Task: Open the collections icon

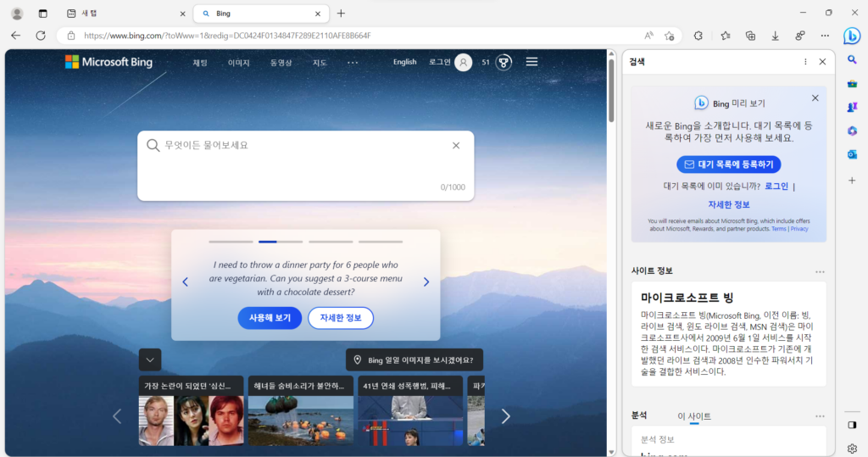Action: 750,36
